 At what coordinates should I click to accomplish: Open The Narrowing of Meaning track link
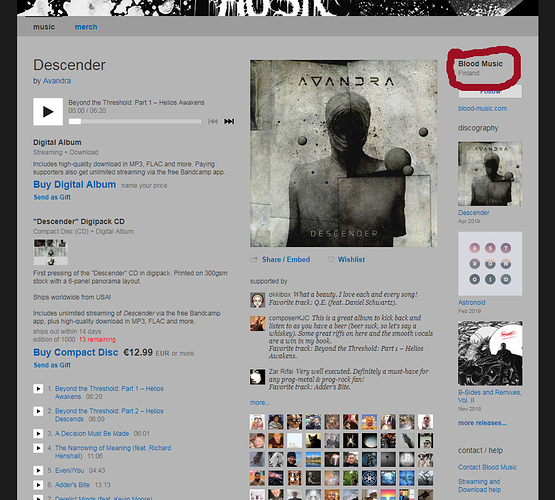coord(113,452)
